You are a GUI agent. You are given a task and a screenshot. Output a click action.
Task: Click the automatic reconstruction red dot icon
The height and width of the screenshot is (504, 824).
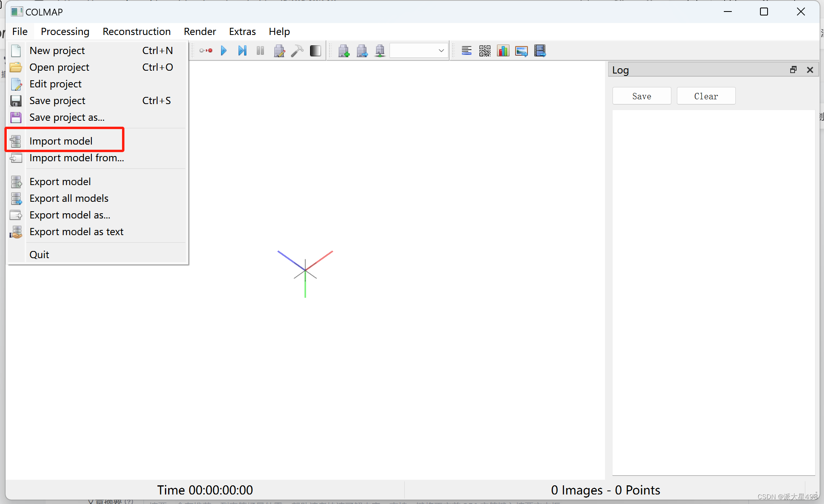(206, 51)
